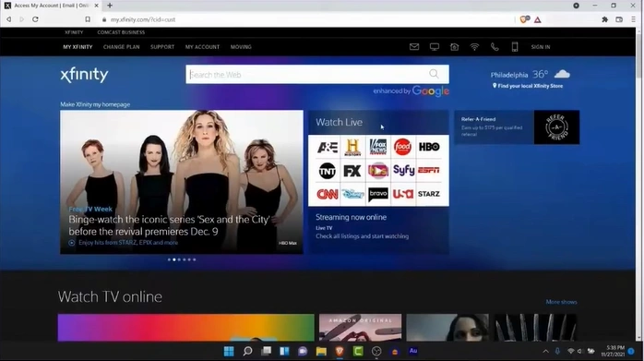Select the first carousel dot under the hero image
The image size is (644, 361).
(169, 259)
